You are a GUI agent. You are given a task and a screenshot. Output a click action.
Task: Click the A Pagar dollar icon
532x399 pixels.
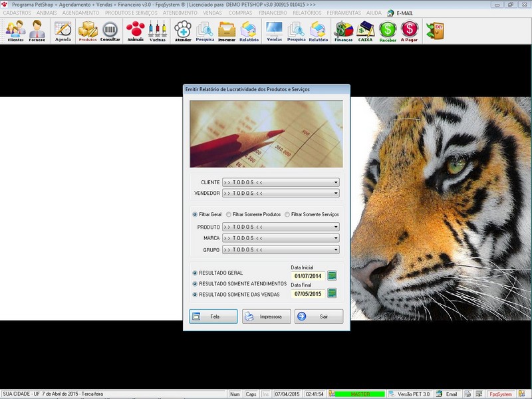click(410, 31)
